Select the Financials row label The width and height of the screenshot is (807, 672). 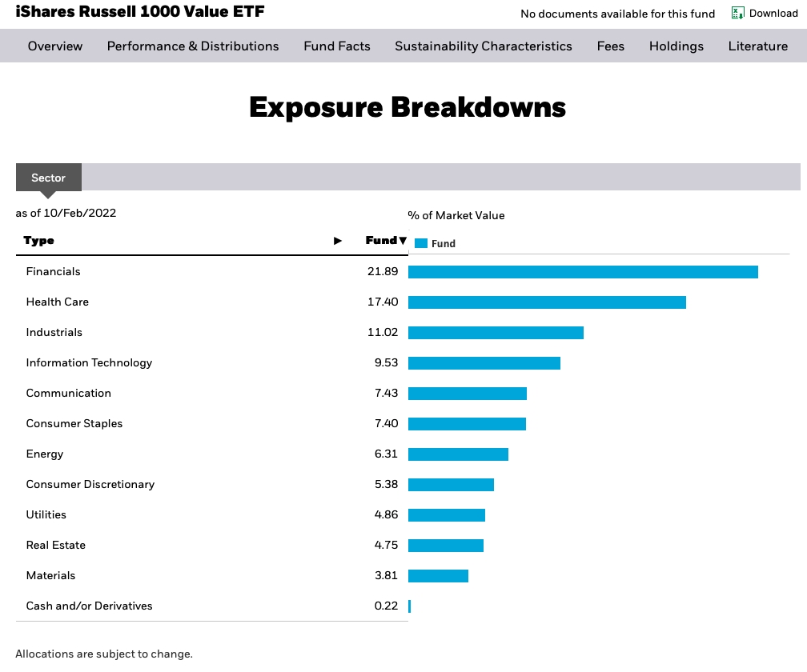point(53,271)
